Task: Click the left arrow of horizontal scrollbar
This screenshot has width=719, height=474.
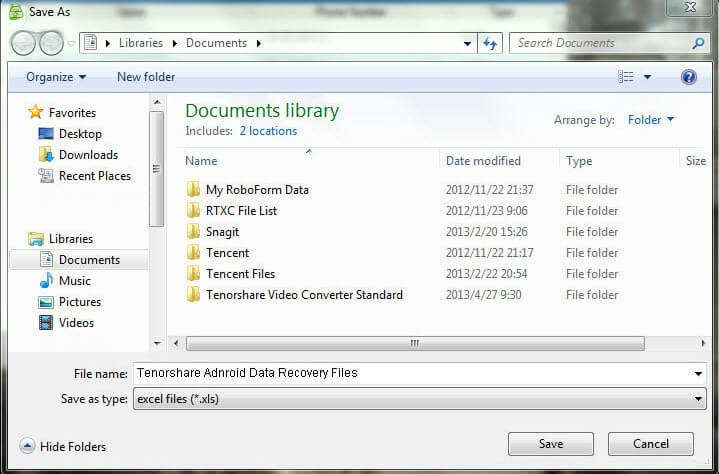Action: tap(176, 343)
